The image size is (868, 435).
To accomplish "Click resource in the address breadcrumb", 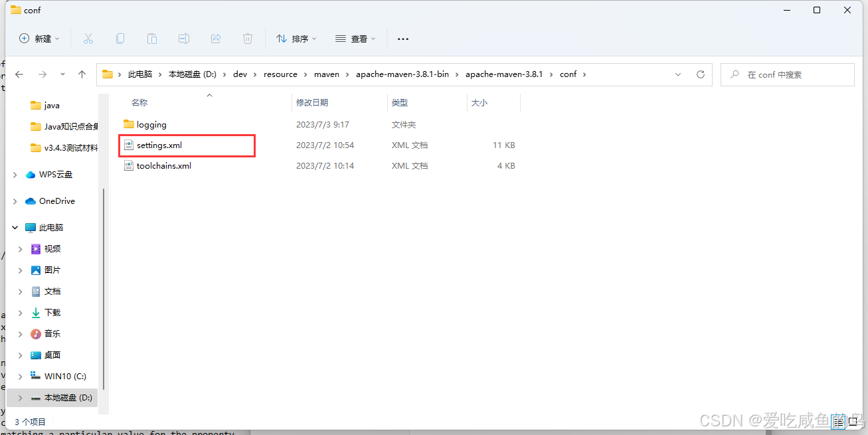I will (x=280, y=74).
